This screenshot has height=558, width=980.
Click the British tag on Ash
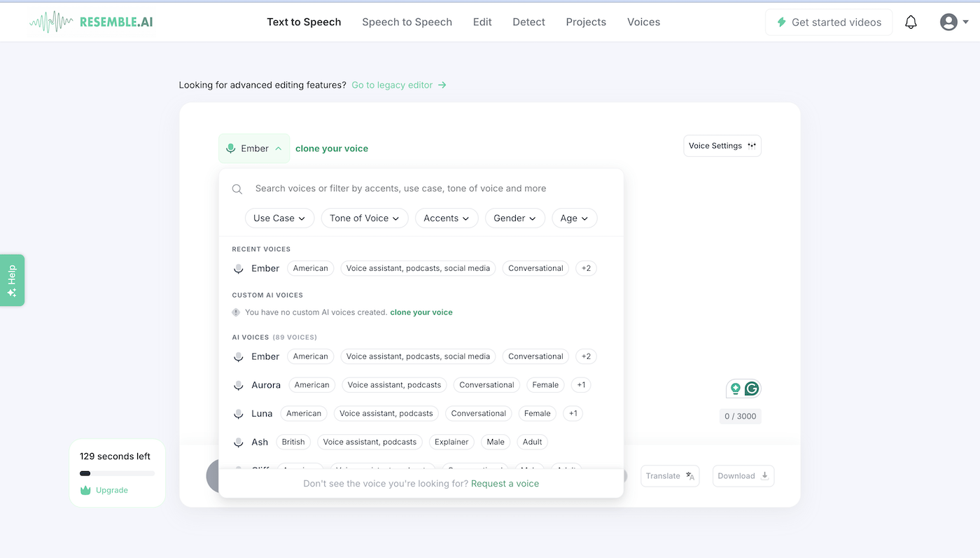293,442
